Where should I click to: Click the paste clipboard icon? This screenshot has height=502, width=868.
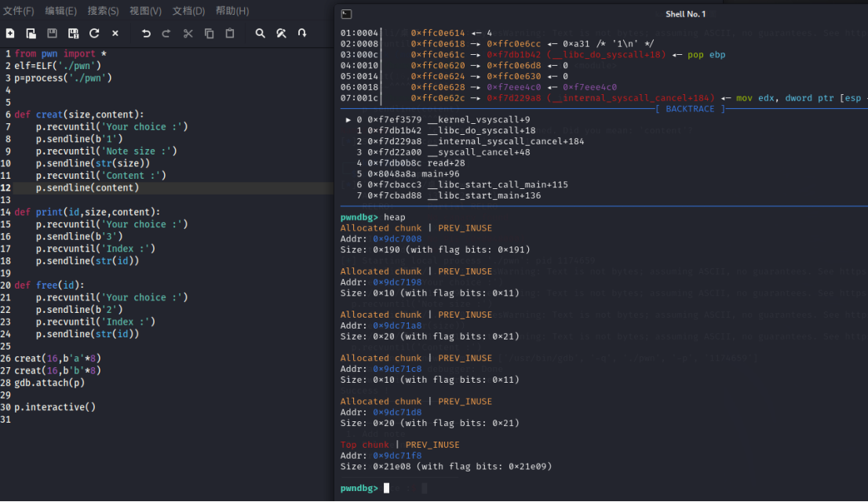coord(230,34)
